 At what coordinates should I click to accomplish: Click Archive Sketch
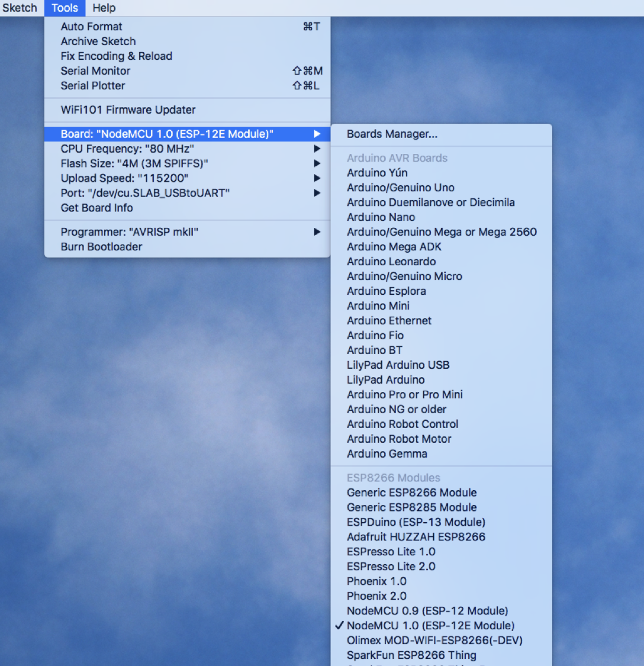(98, 41)
